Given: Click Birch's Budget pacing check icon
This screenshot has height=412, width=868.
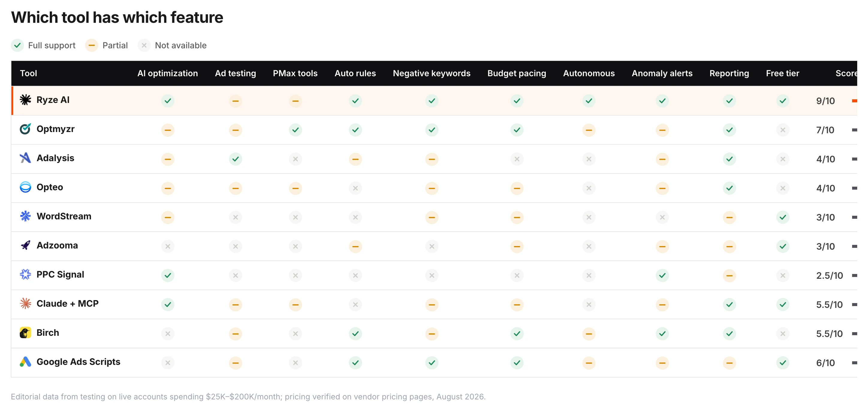Looking at the screenshot, I should click(x=516, y=334).
